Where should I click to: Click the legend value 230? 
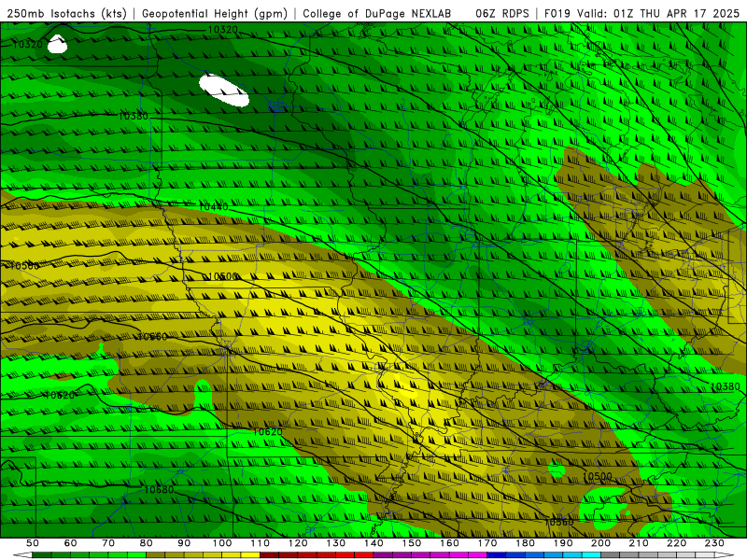pos(714,543)
